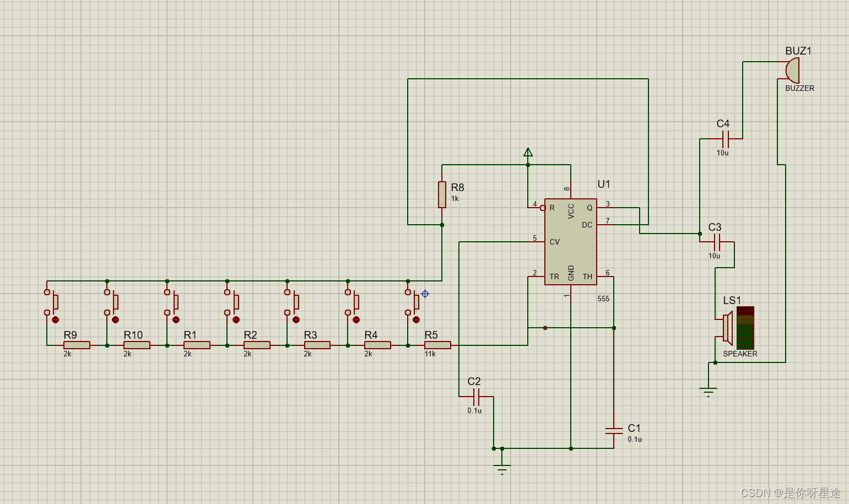849x504 pixels.
Task: Click the BUZ1 label text
Action: point(798,51)
